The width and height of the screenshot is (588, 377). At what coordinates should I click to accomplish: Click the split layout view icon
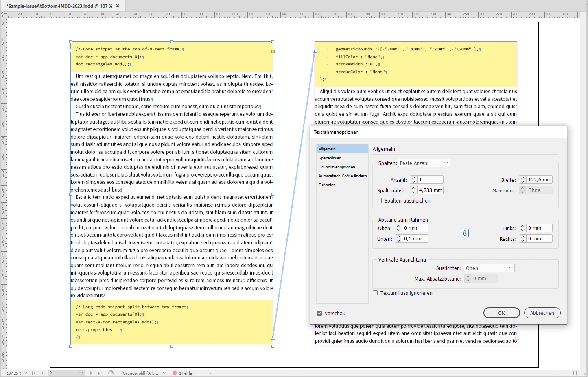576,373
